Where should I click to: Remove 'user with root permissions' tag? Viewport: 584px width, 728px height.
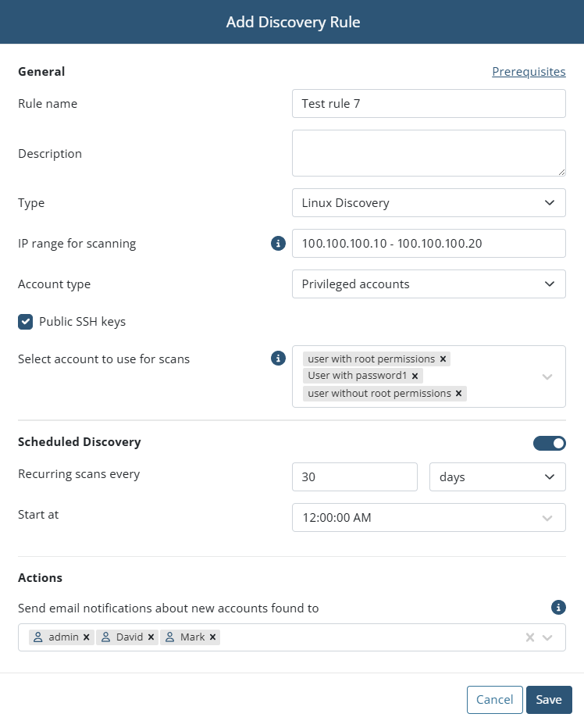443,359
